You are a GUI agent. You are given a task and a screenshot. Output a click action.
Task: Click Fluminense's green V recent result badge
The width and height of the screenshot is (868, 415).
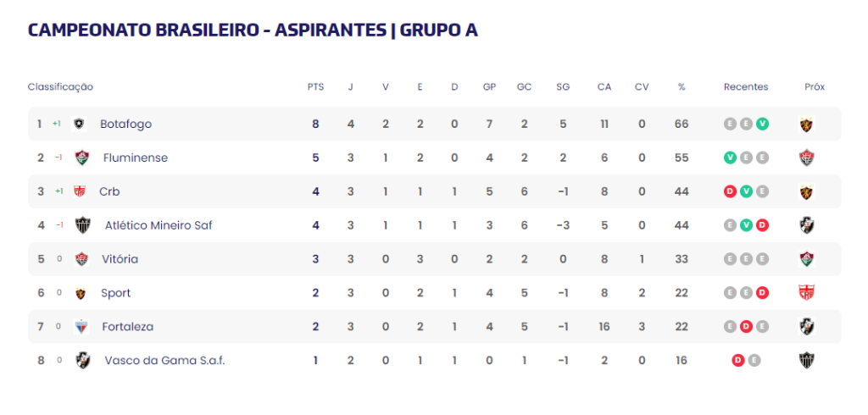pyautogui.click(x=730, y=158)
